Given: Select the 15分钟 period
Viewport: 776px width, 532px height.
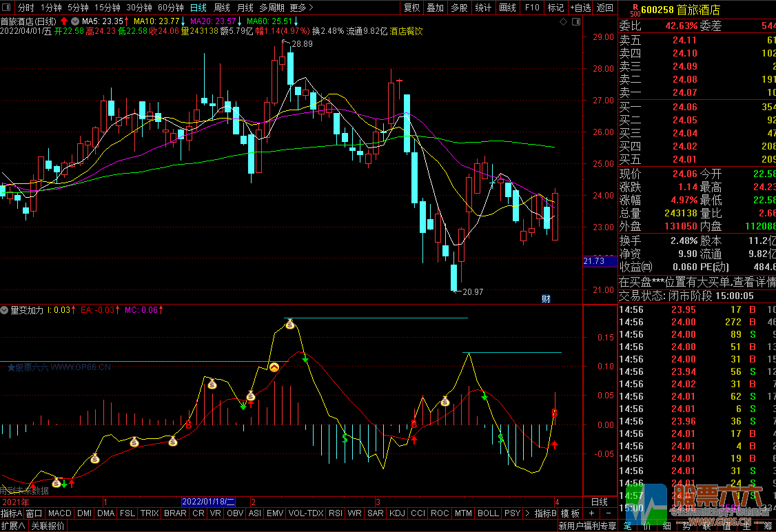Looking at the screenshot, I should pyautogui.click(x=108, y=8).
